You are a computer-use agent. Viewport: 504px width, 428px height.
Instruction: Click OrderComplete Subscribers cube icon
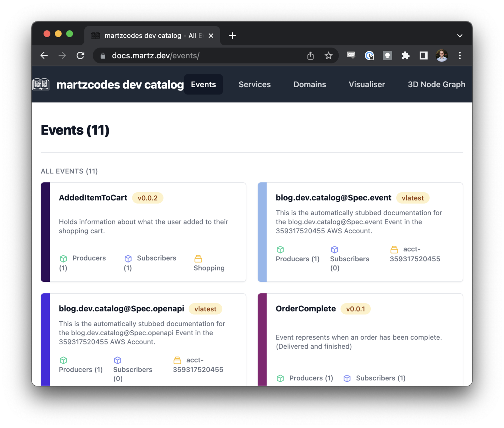pyautogui.click(x=347, y=378)
